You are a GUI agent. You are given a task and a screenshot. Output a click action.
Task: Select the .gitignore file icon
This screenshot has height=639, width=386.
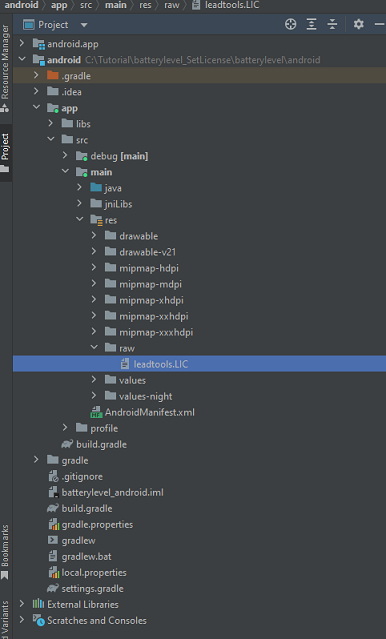coord(53,476)
